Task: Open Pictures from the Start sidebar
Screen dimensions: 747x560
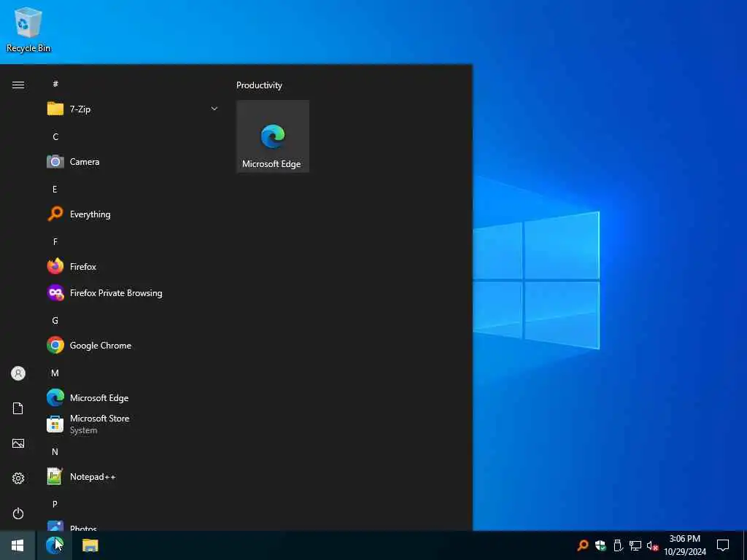Action: pos(18,443)
